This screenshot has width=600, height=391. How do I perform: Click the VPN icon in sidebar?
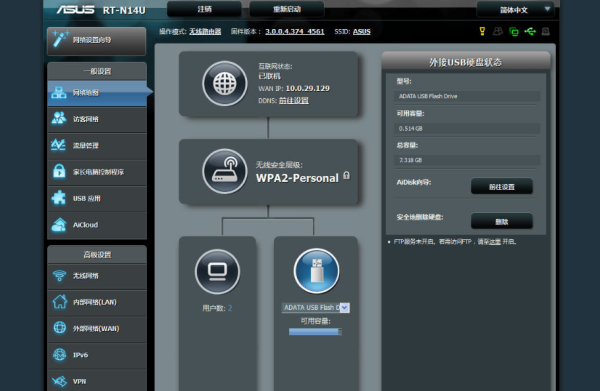coord(60,381)
